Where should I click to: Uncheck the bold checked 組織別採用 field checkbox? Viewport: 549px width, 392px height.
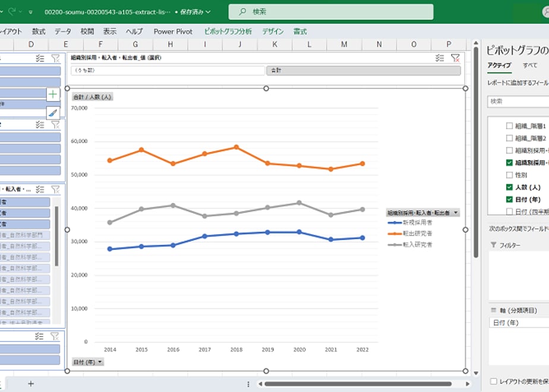[x=509, y=162]
